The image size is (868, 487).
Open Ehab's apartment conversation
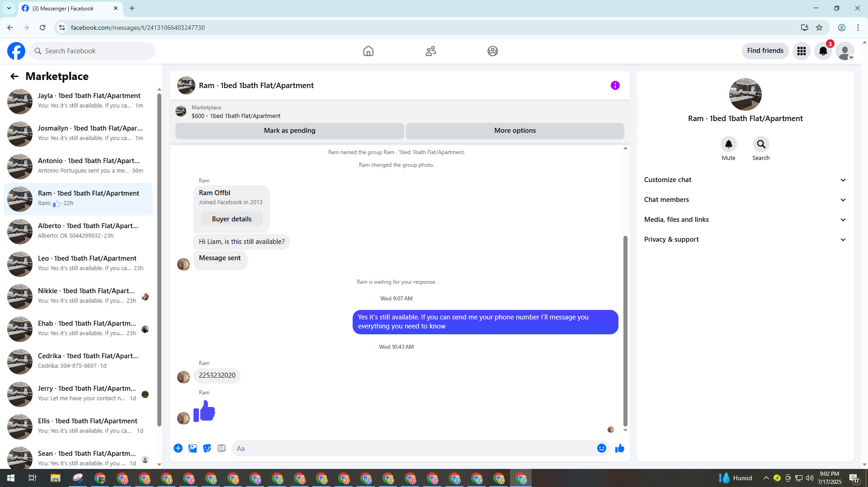coord(78,329)
